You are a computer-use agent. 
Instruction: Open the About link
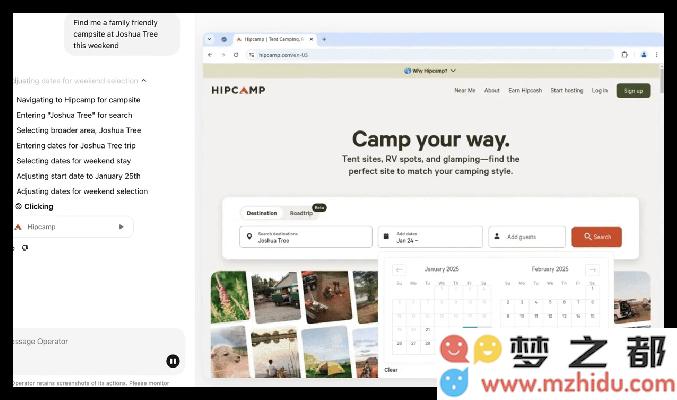click(x=492, y=90)
